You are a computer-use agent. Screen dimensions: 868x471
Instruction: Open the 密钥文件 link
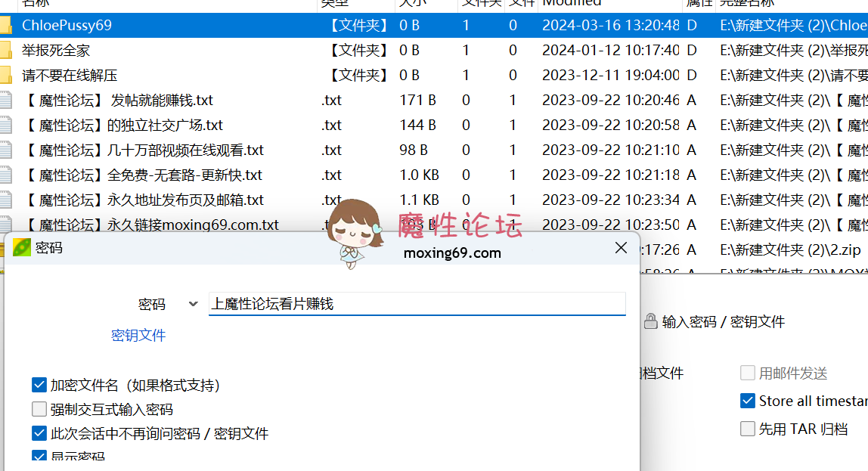tap(138, 335)
